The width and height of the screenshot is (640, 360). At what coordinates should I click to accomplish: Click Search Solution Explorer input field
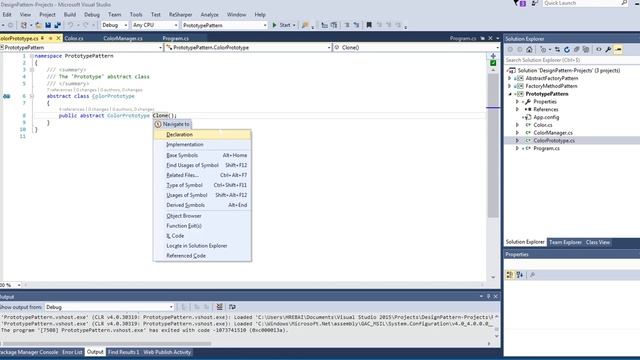tap(571, 60)
